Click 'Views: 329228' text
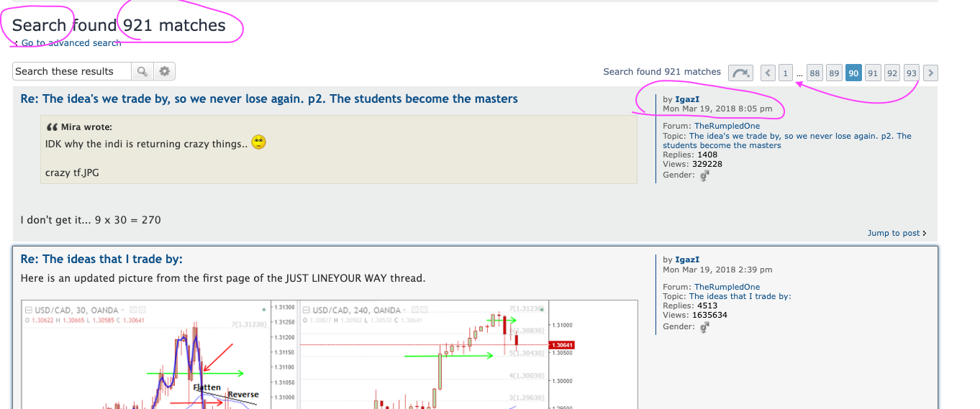Viewport: 980px width, 409px height. click(692, 164)
